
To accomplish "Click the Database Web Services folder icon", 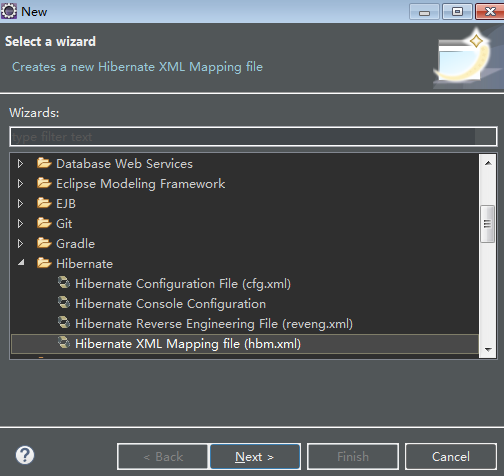I will click(44, 163).
